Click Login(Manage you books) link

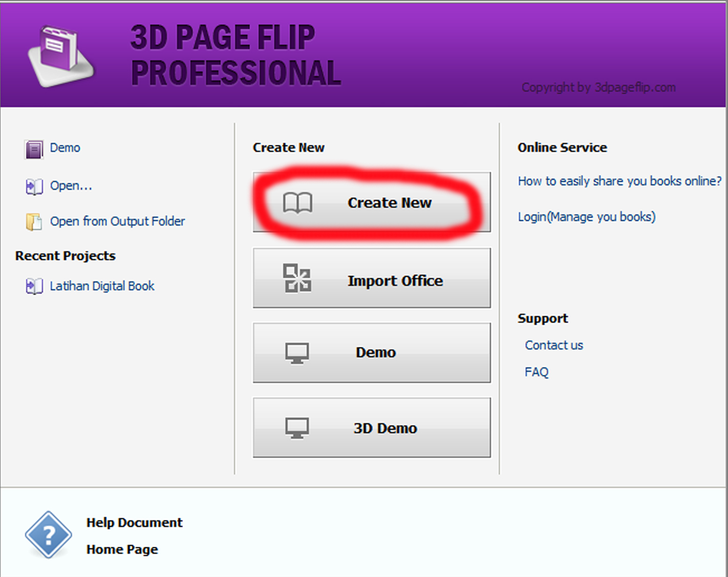(587, 217)
